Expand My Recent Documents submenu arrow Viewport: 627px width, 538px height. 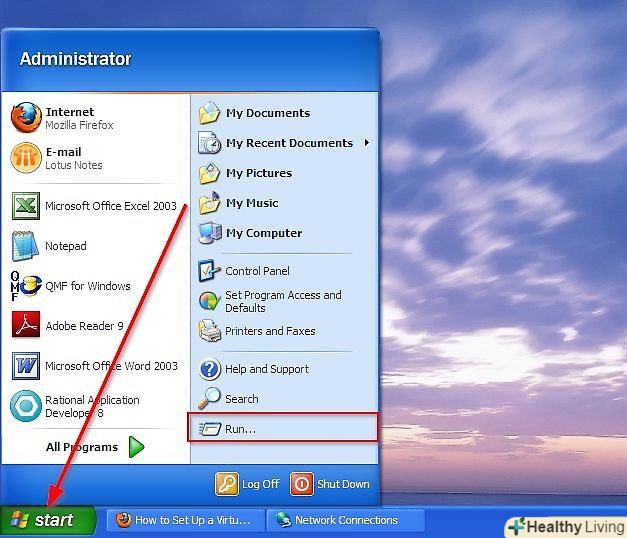(367, 143)
